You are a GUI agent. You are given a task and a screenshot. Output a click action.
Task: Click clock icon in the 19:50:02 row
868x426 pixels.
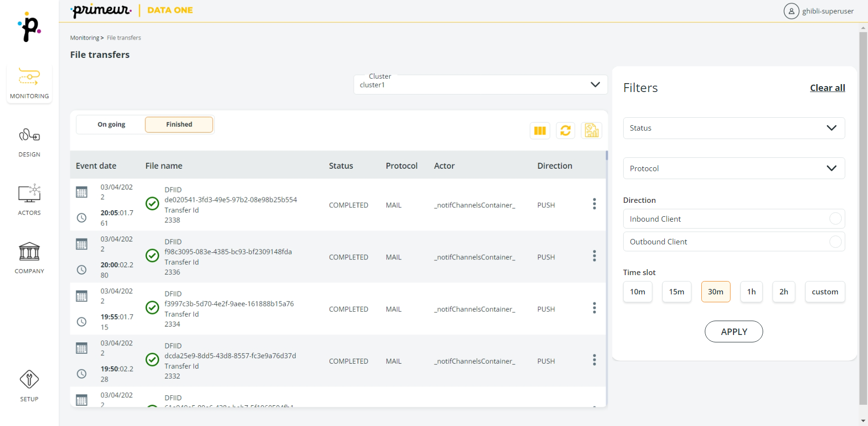point(82,374)
